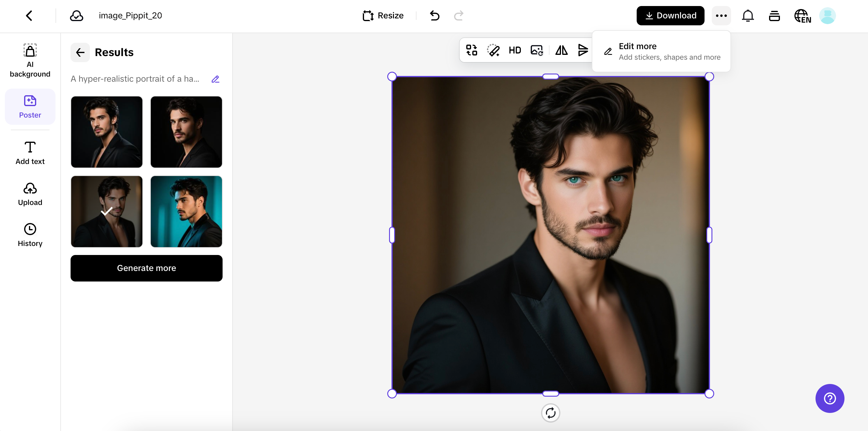Download the finished image
This screenshot has height=431, width=868.
coord(670,15)
